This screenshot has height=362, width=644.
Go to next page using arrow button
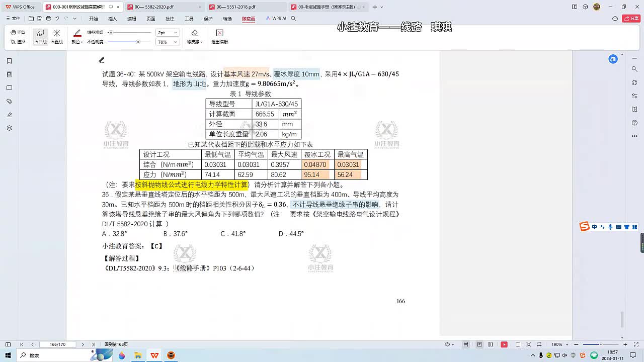pyautogui.click(x=83, y=344)
